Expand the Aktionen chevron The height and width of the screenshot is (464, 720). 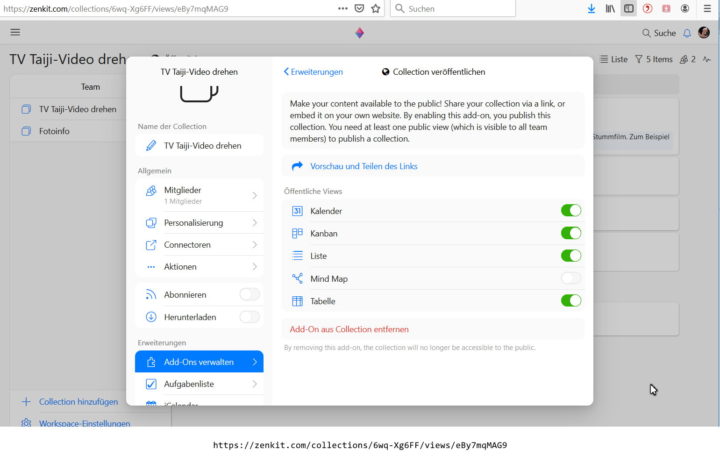[254, 266]
